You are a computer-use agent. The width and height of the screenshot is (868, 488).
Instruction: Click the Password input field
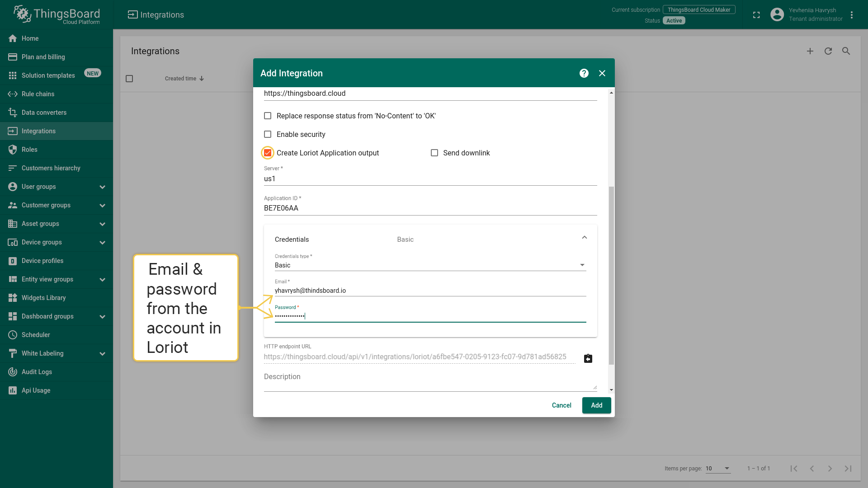pyautogui.click(x=430, y=316)
